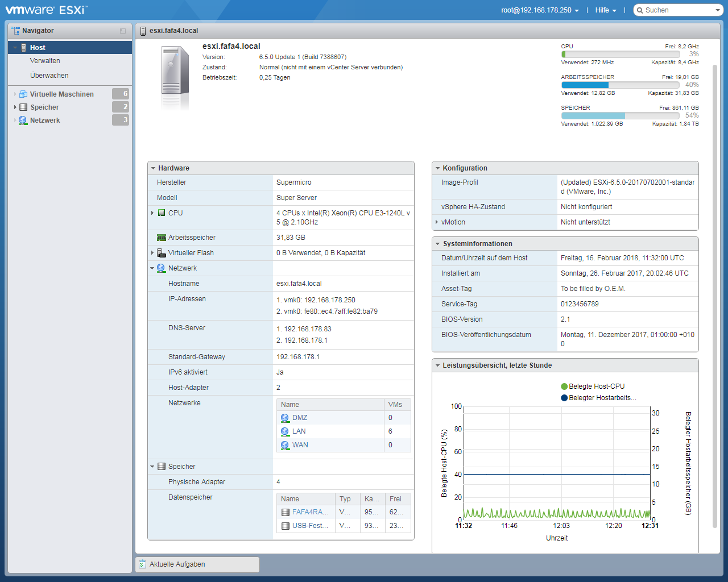The image size is (728, 582).
Task: Click the WAN network icon
Action: pos(285,445)
